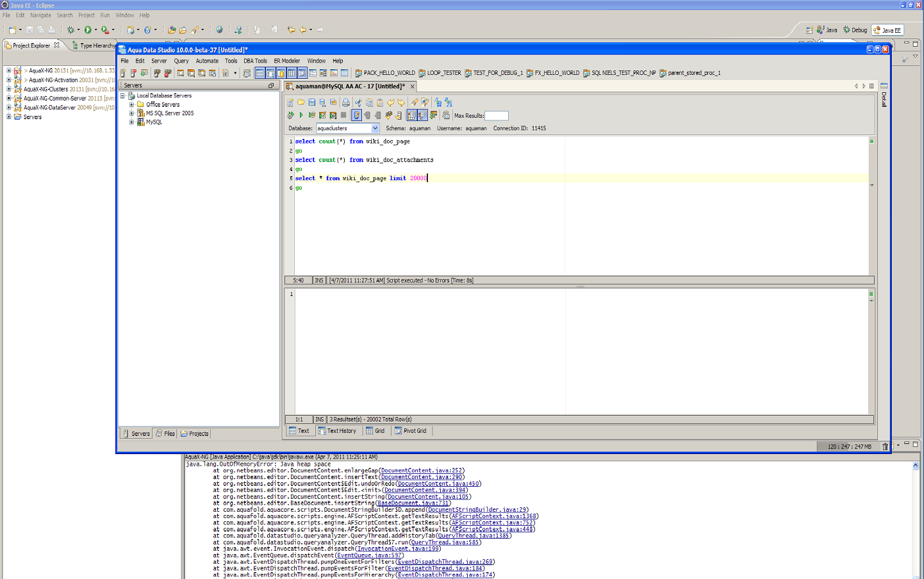The height and width of the screenshot is (579, 924).
Task: Expand the MySQL server node
Action: pos(132,122)
